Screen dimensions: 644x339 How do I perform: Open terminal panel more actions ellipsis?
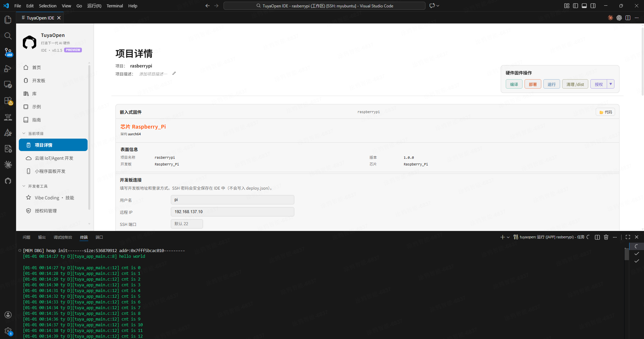point(615,237)
